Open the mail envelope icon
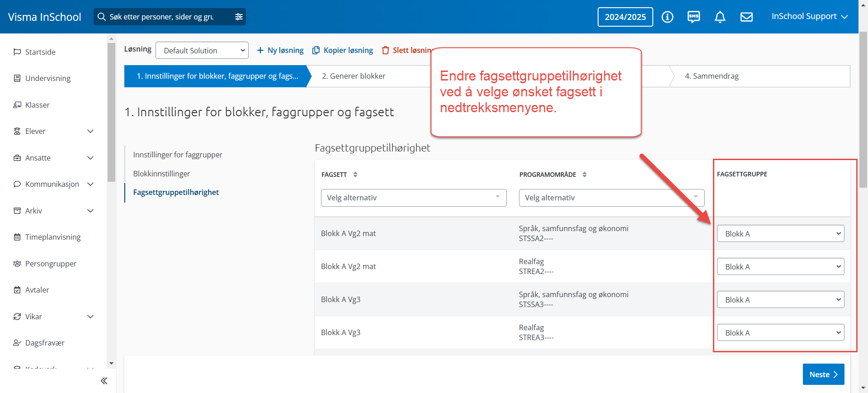Screen dimensions: 868x393 click(x=746, y=17)
